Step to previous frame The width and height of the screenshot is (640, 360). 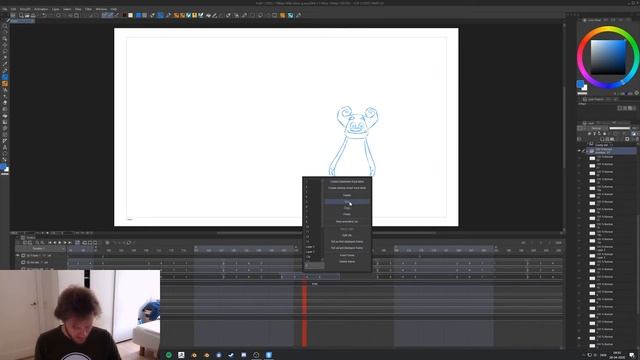point(55,242)
